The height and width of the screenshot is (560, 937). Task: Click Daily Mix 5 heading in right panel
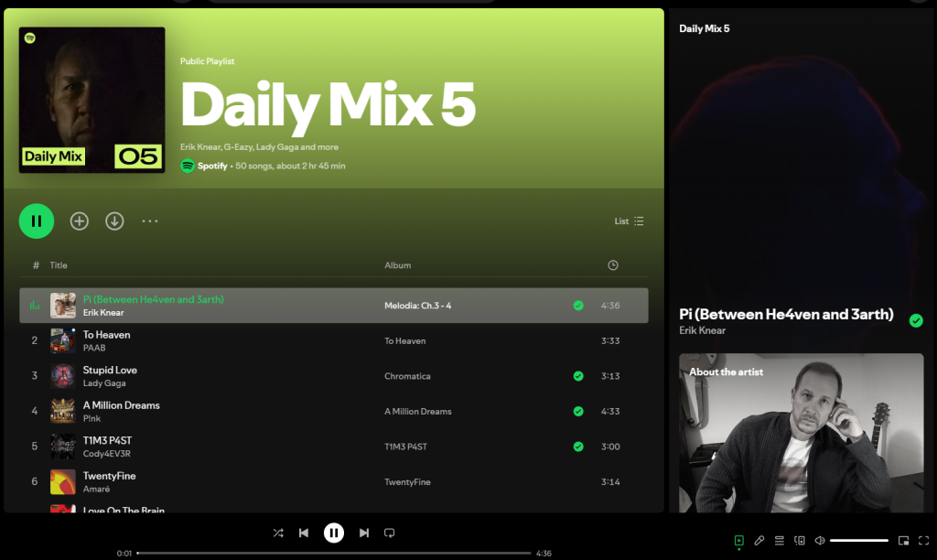coord(704,28)
